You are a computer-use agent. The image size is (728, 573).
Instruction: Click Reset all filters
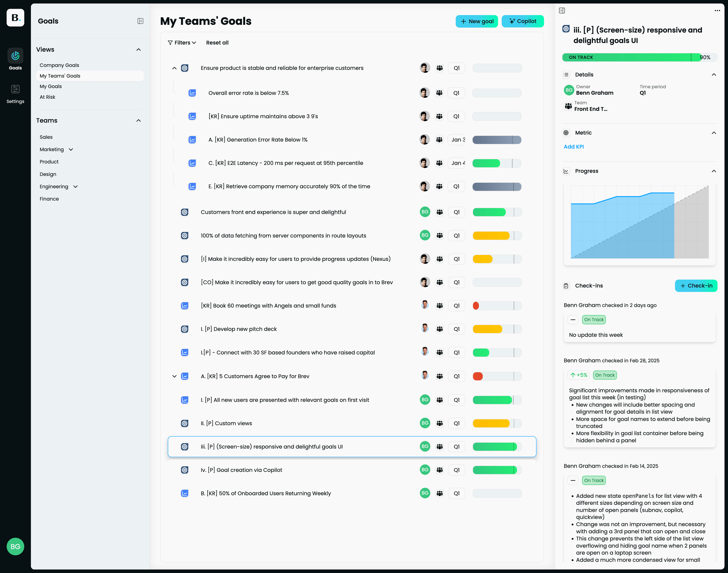(x=217, y=43)
